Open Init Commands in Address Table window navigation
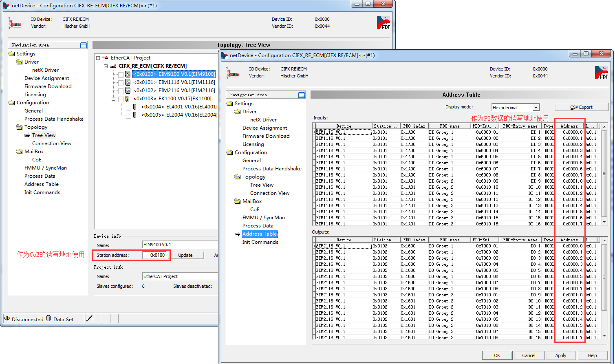Screen dimensions: 615x364 260,242
